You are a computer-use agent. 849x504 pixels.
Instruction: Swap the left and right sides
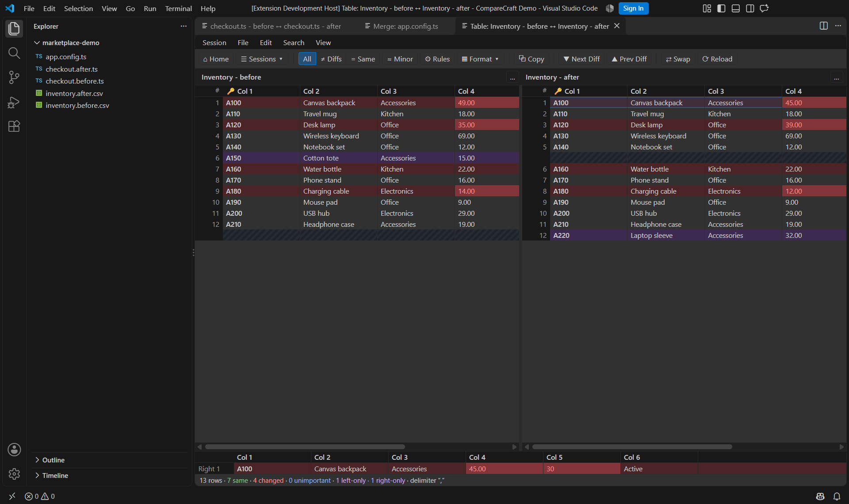click(x=678, y=59)
